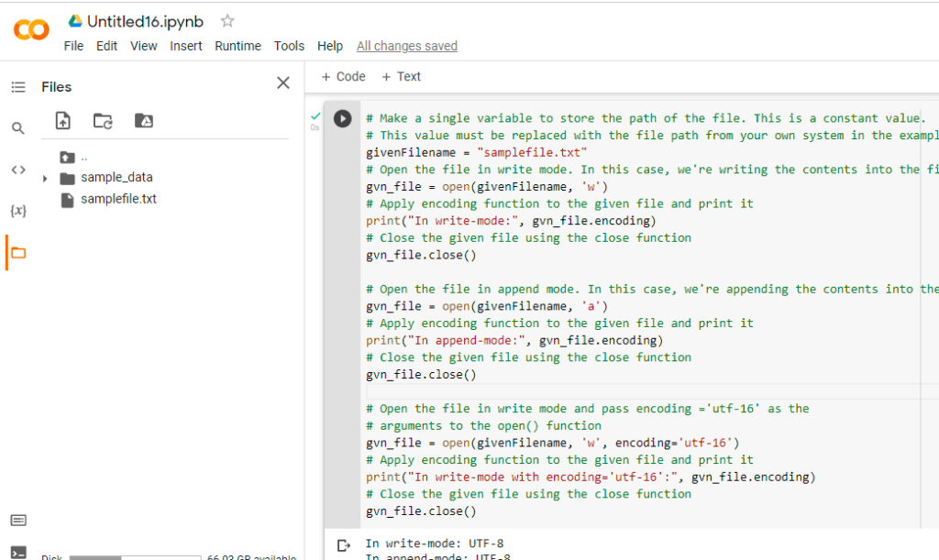Open the table of contents panel
Viewport: 939px width, 560px height.
coord(18,86)
